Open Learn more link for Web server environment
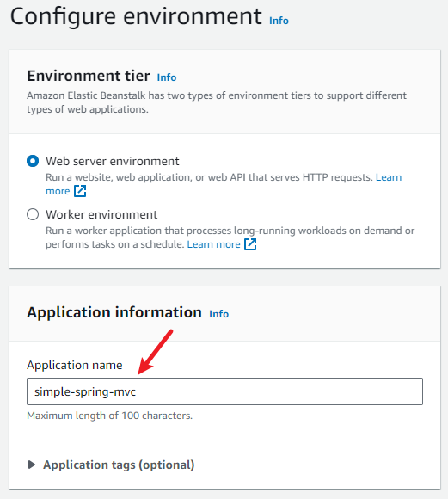The height and width of the screenshot is (499, 448). [389, 177]
